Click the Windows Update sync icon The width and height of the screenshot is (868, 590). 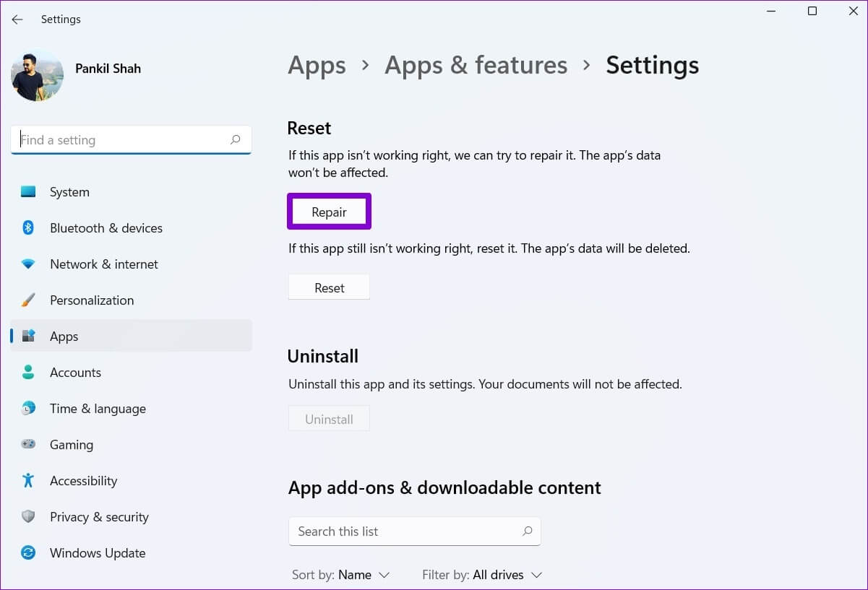click(x=28, y=553)
